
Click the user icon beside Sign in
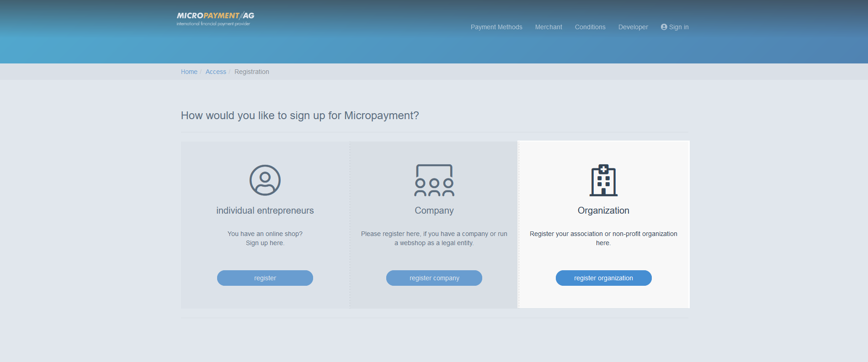[x=664, y=27]
